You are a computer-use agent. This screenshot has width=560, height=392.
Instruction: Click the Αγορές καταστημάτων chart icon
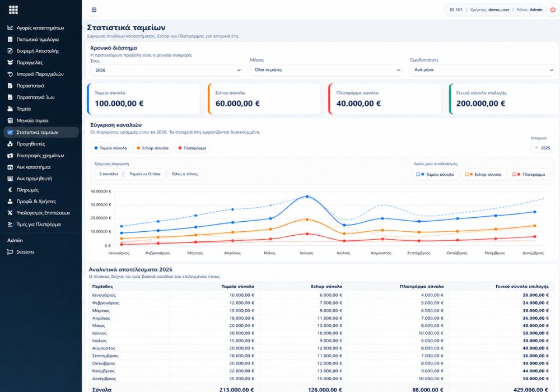pyautogui.click(x=10, y=27)
